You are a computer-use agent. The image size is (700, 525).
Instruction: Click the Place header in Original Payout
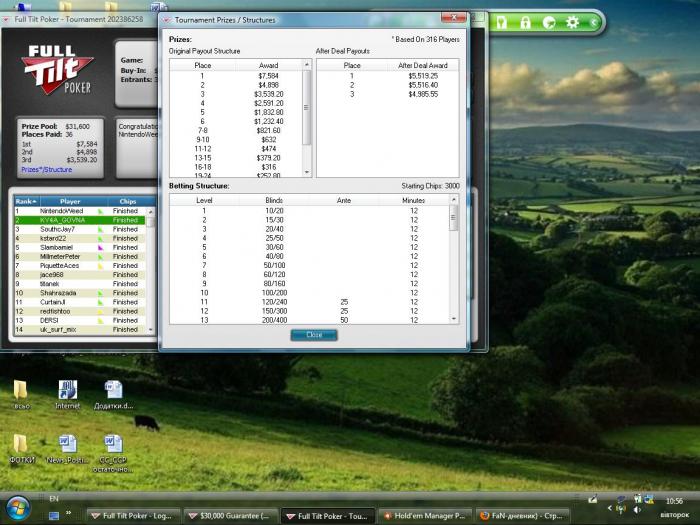[203, 65]
